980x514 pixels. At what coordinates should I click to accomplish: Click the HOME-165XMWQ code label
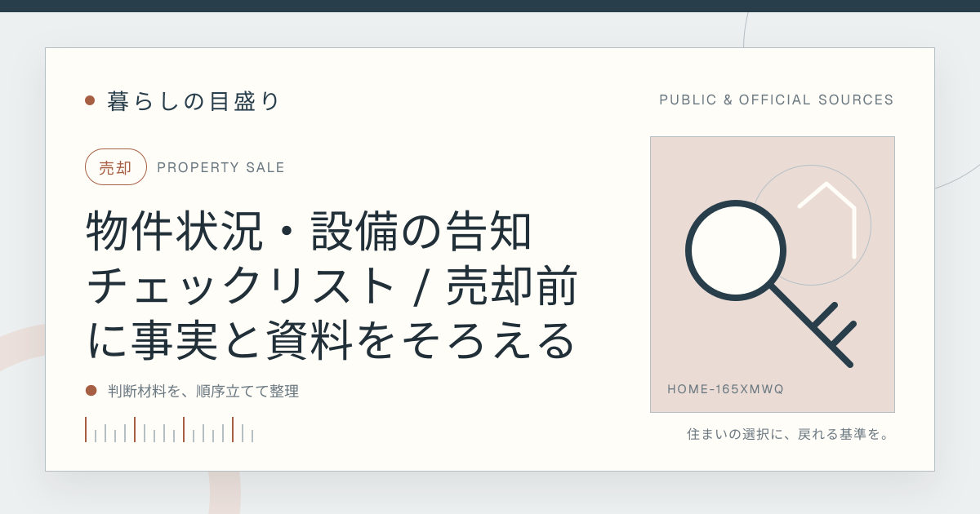click(725, 389)
